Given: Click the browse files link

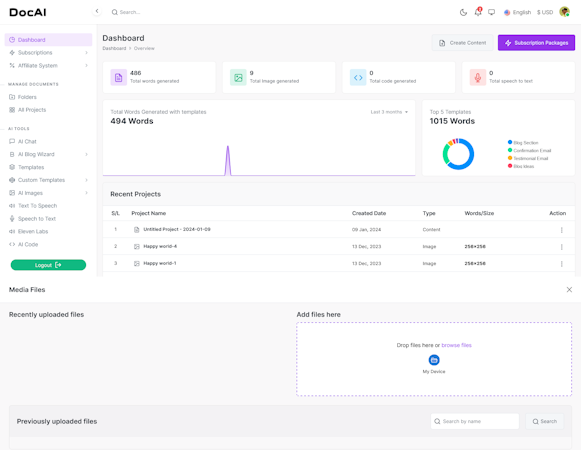Looking at the screenshot, I should 456,345.
